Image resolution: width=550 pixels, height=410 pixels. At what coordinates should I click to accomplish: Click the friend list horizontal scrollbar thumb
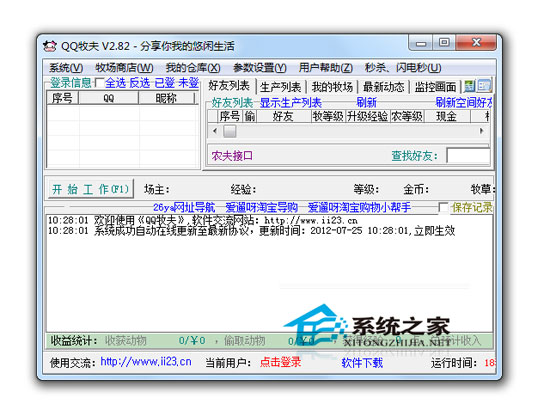coord(230,131)
